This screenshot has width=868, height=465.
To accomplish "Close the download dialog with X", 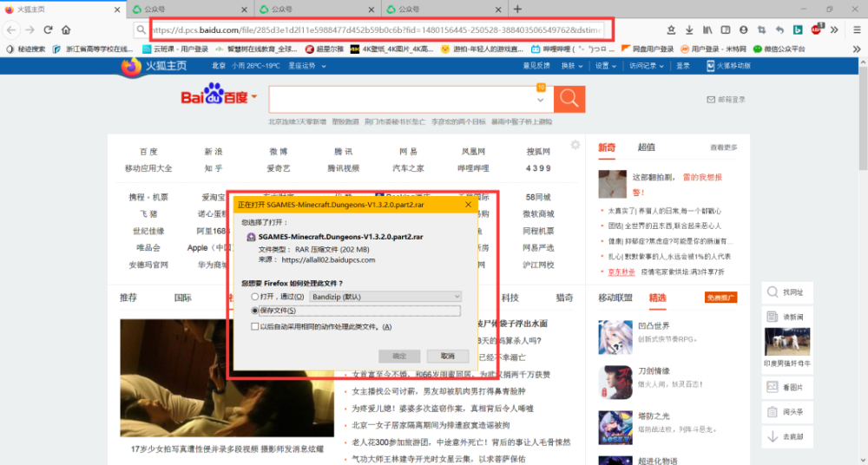I will 468,204.
